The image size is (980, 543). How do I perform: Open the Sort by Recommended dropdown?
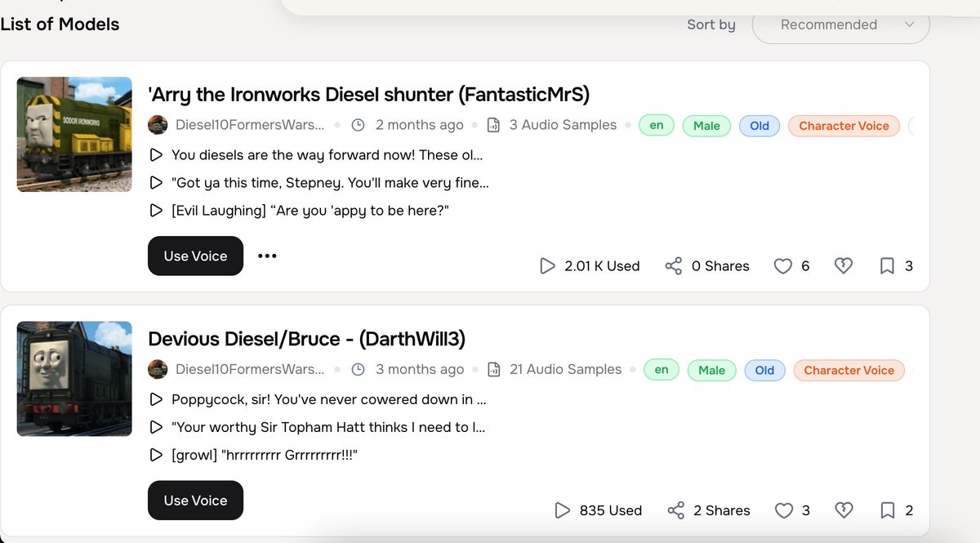click(840, 24)
